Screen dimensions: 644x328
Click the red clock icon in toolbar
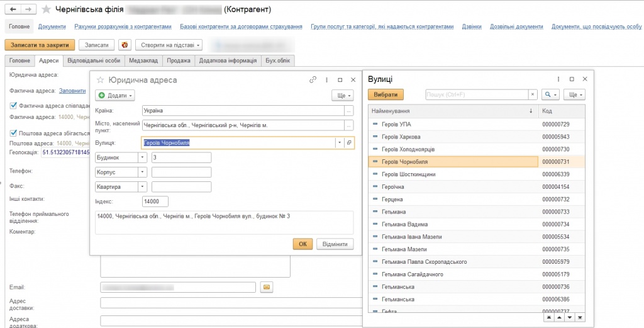(x=125, y=45)
